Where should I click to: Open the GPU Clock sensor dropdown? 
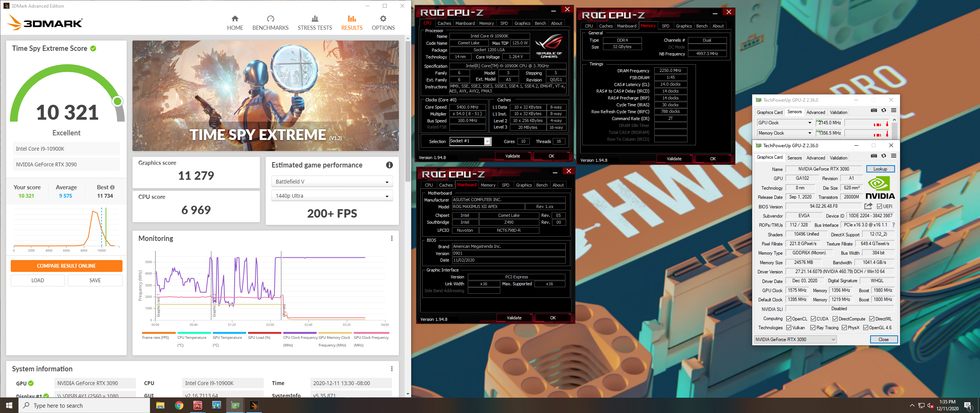[x=785, y=123]
